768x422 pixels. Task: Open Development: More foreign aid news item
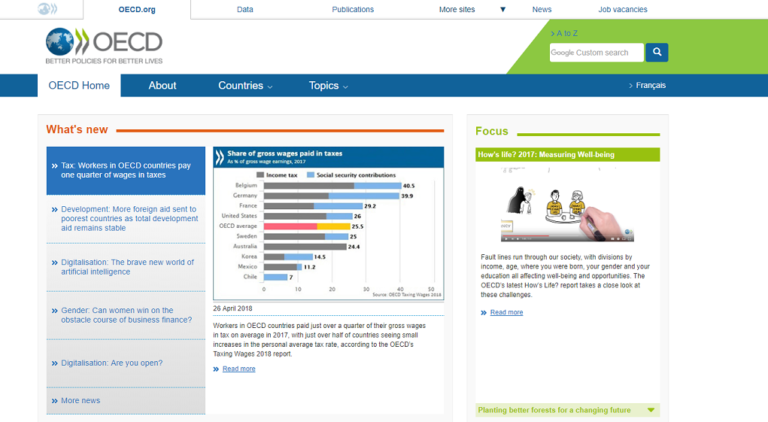[x=126, y=218]
